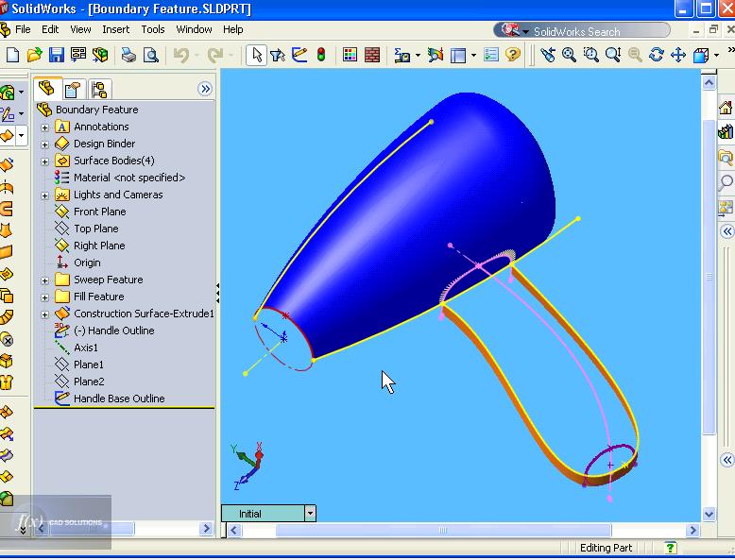The height and width of the screenshot is (560, 735).
Task: Click the Design Library task pane icon
Action: 726,131
